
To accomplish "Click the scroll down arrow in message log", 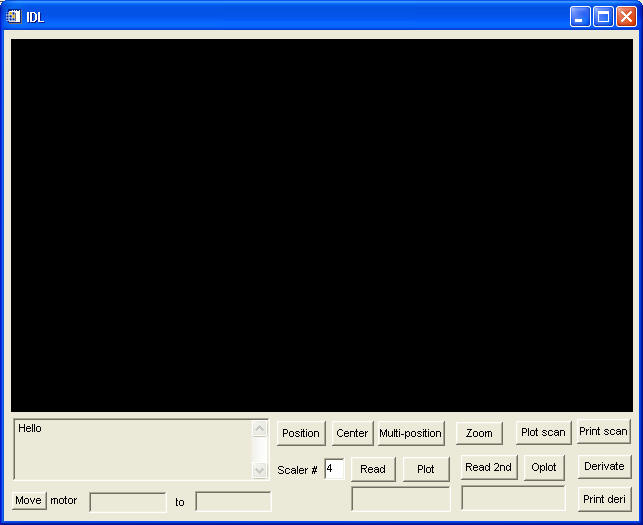I will (x=260, y=470).
